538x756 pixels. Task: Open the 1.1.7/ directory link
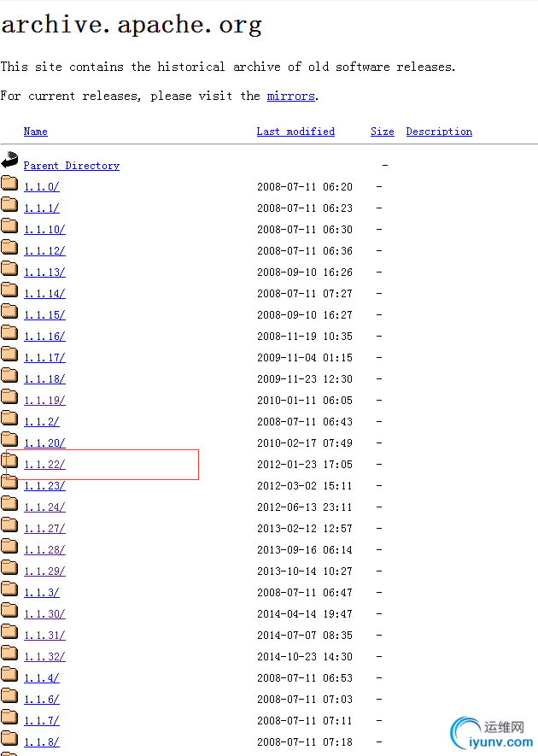pos(42,721)
